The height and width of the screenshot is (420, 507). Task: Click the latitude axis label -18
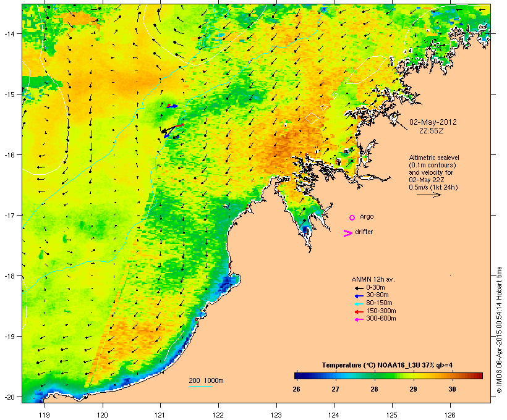9,276
